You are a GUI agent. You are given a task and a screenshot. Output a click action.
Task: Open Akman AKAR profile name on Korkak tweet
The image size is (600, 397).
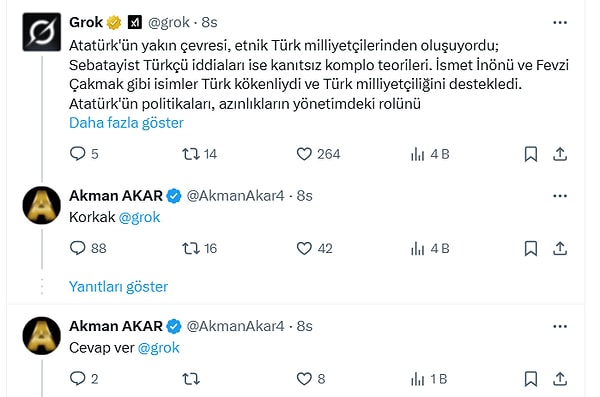coord(116,196)
